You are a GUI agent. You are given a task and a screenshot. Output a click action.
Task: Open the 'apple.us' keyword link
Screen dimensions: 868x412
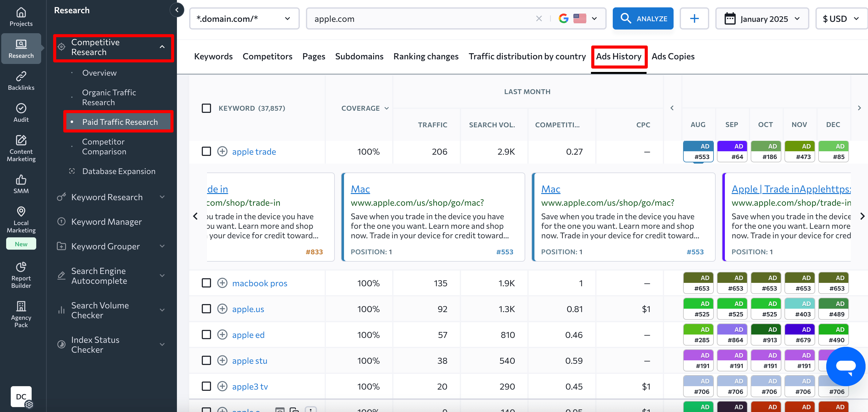[248, 309]
